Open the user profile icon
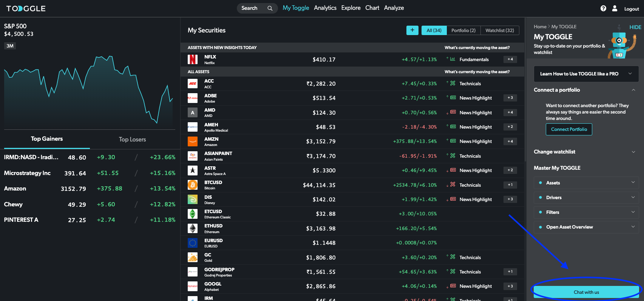This screenshot has width=644, height=301. 615,8
